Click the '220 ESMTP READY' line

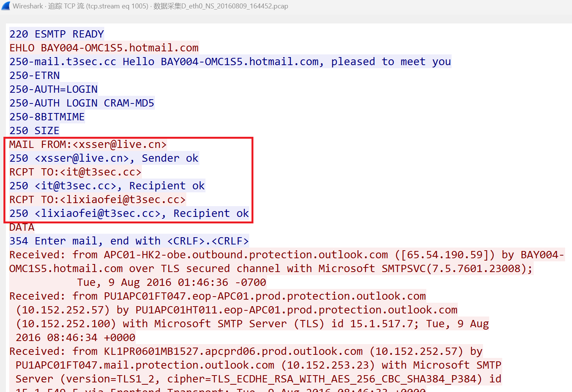[x=57, y=34]
